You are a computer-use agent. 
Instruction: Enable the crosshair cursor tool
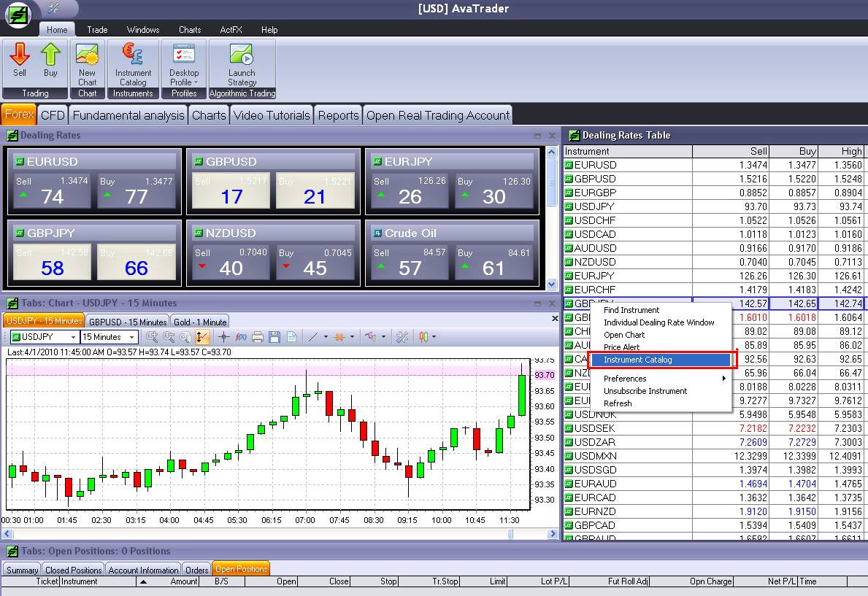(x=223, y=336)
